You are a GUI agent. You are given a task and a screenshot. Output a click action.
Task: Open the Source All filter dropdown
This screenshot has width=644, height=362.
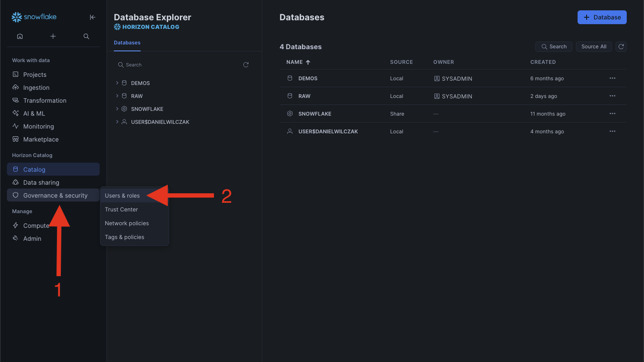(594, 47)
